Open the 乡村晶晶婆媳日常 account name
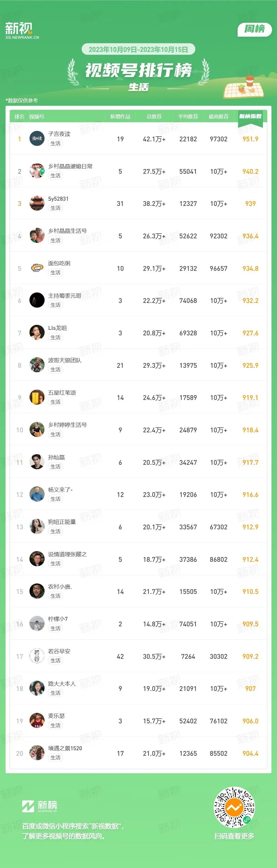 click(70, 166)
